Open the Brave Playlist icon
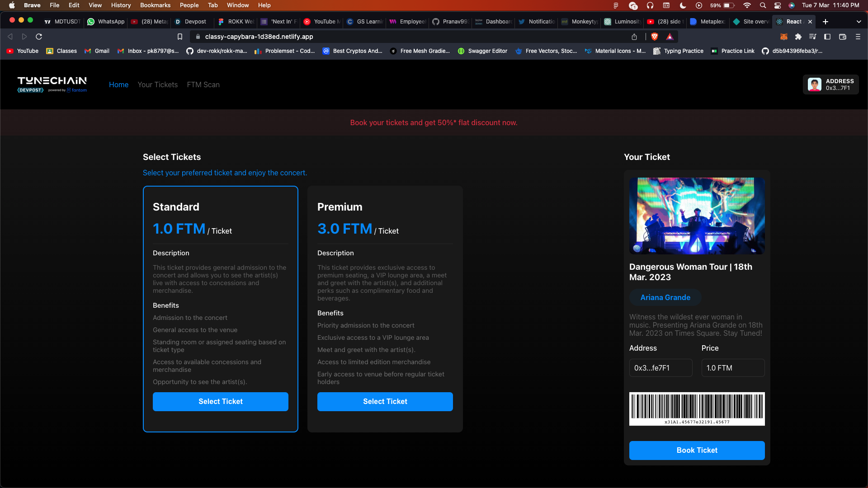 [813, 37]
